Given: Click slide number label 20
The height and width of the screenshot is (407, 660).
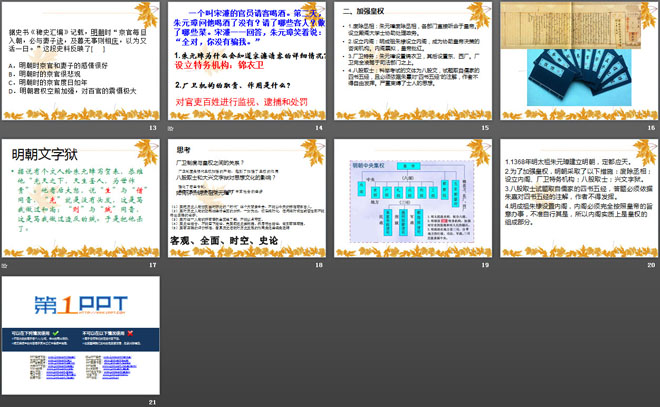Looking at the screenshot, I should pos(651,265).
